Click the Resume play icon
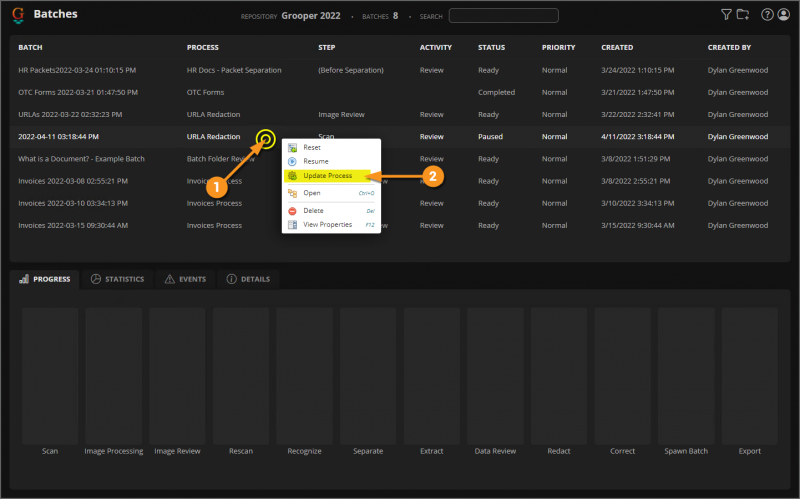The width and height of the screenshot is (800, 499). point(292,161)
